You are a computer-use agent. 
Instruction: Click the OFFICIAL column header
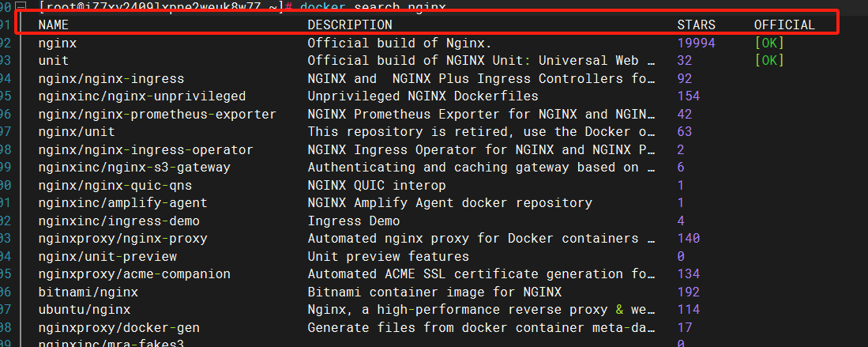(x=784, y=25)
